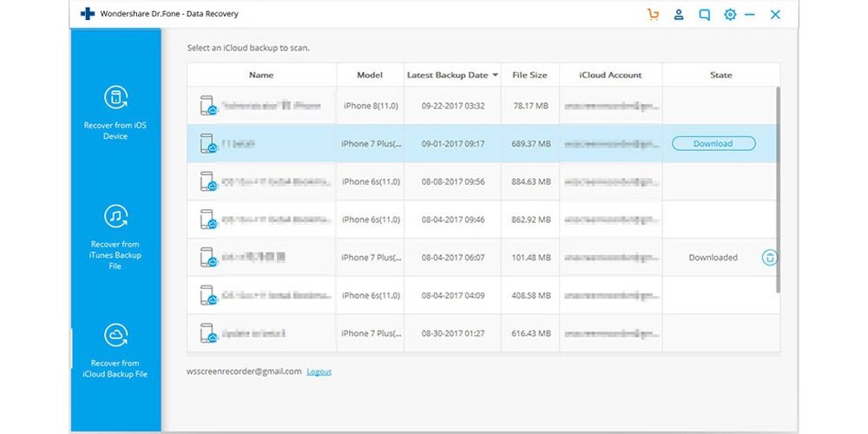Image resolution: width=868 pixels, height=434 pixels.
Task: Click the 862.92 MB file size
Action: pos(530,220)
